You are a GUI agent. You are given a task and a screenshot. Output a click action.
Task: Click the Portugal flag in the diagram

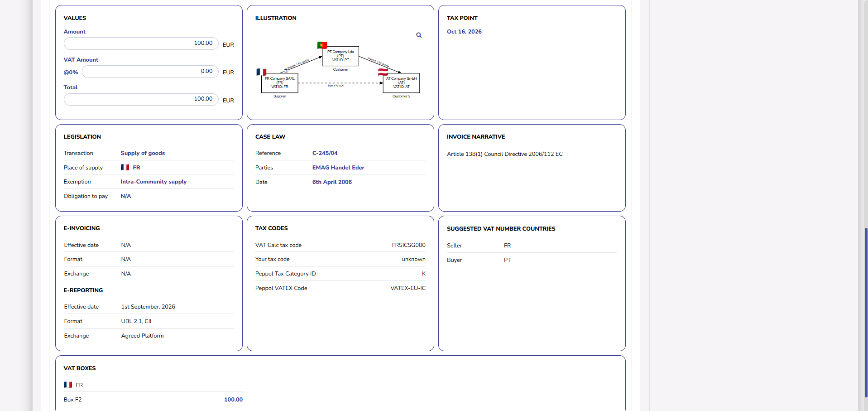tap(322, 45)
